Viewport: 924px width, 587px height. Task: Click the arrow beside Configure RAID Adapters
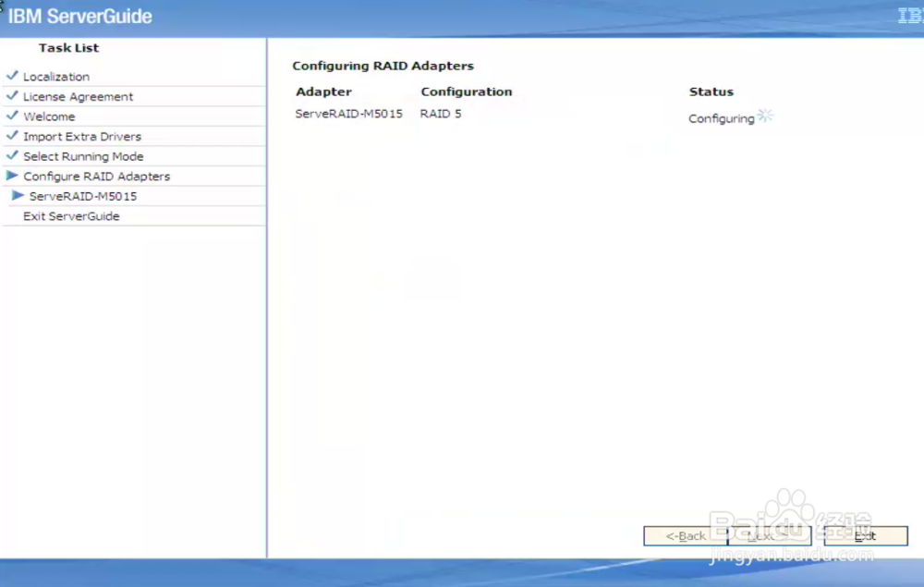tap(13, 176)
